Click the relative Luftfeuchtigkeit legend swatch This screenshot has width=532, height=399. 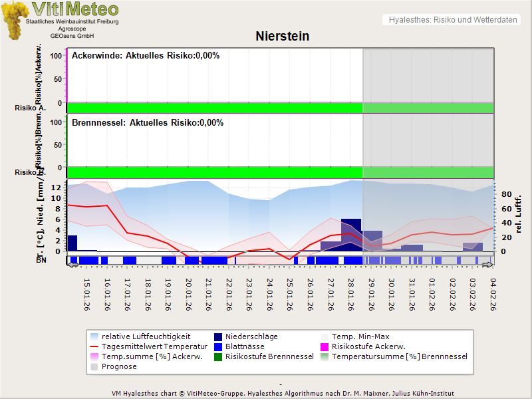click(94, 336)
